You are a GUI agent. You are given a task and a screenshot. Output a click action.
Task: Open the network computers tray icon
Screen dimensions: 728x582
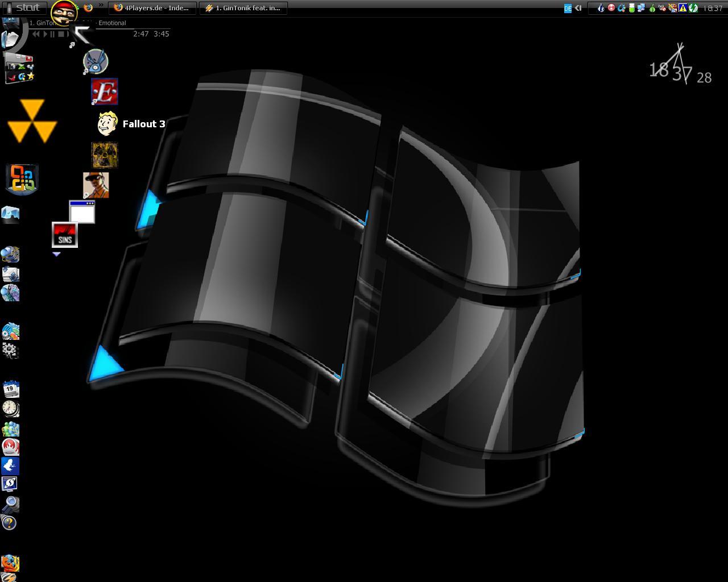pos(642,8)
